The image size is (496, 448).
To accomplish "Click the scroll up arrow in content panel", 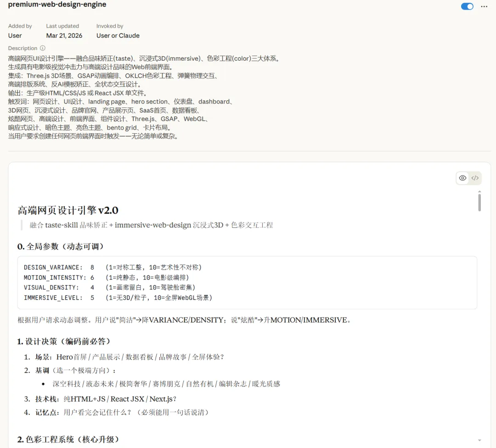I will pos(479,191).
